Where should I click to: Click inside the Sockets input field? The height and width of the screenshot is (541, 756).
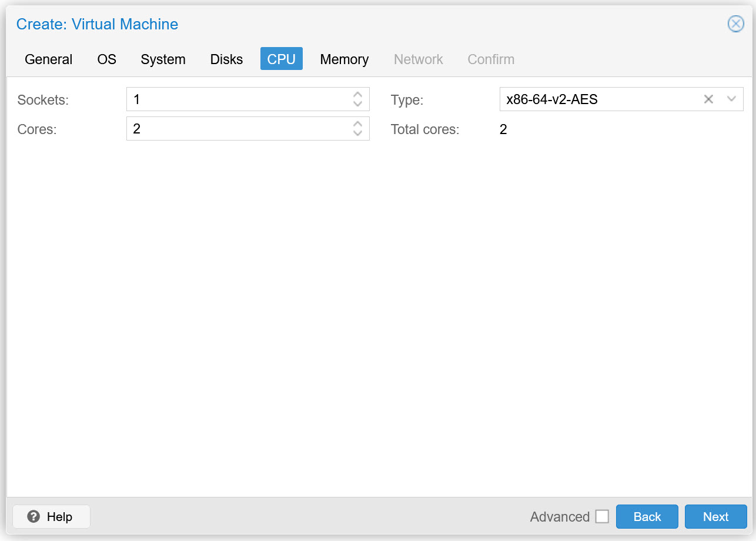[235, 99]
